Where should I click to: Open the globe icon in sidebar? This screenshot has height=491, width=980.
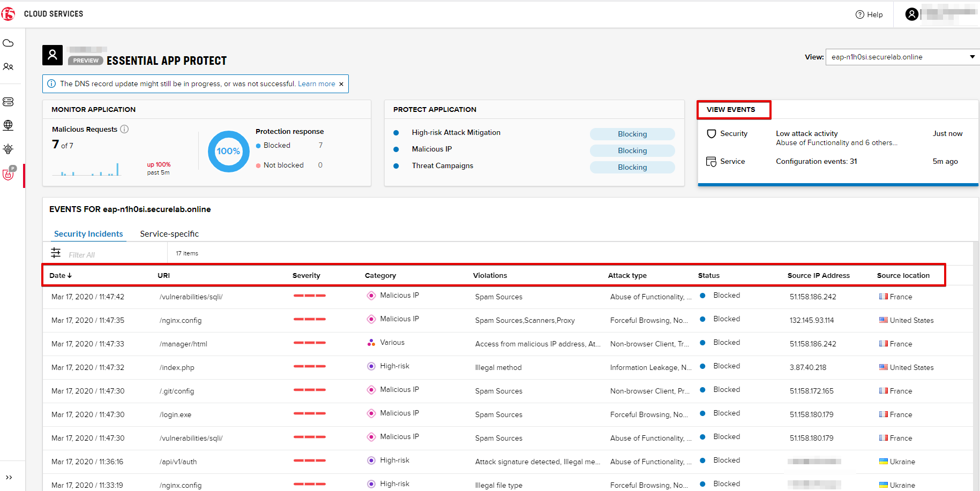(x=8, y=125)
